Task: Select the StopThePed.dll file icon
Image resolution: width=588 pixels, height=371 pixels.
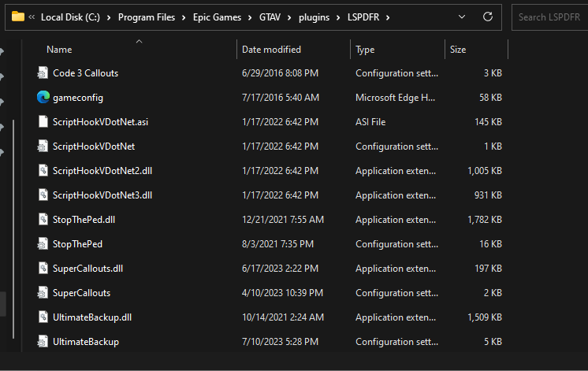Action: 43,220
